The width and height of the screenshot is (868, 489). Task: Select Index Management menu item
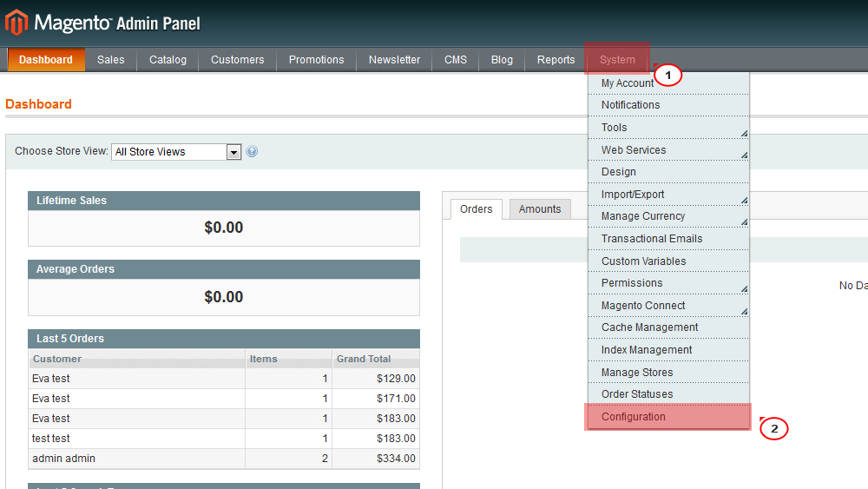[668, 350]
